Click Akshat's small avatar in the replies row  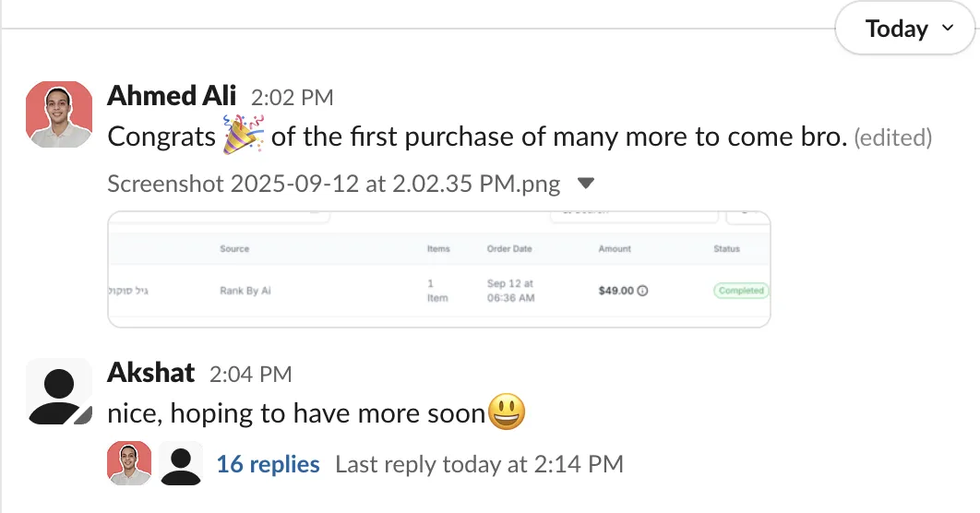click(x=181, y=463)
